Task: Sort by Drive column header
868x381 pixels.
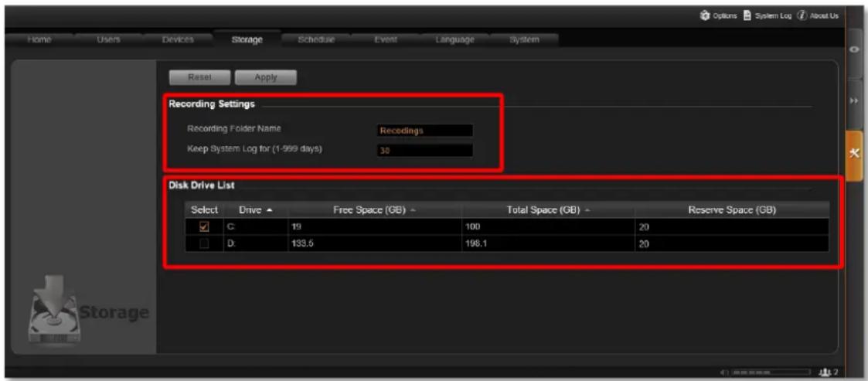Action: pyautogui.click(x=255, y=210)
